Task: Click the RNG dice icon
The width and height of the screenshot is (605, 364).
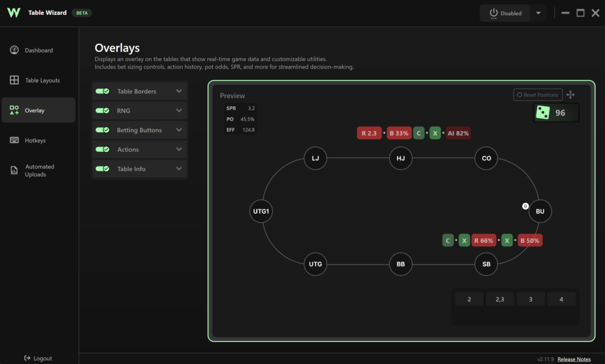Action: tap(543, 113)
